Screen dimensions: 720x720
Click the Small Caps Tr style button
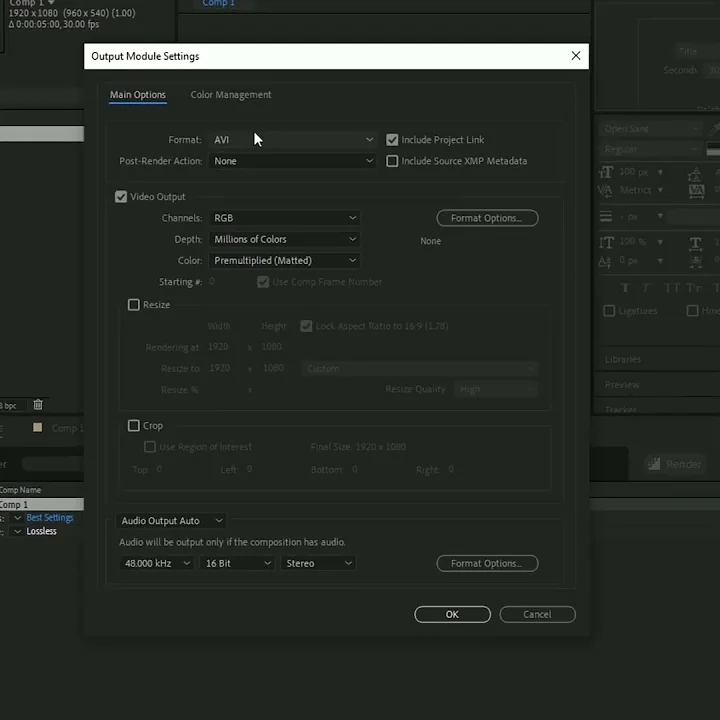(694, 288)
